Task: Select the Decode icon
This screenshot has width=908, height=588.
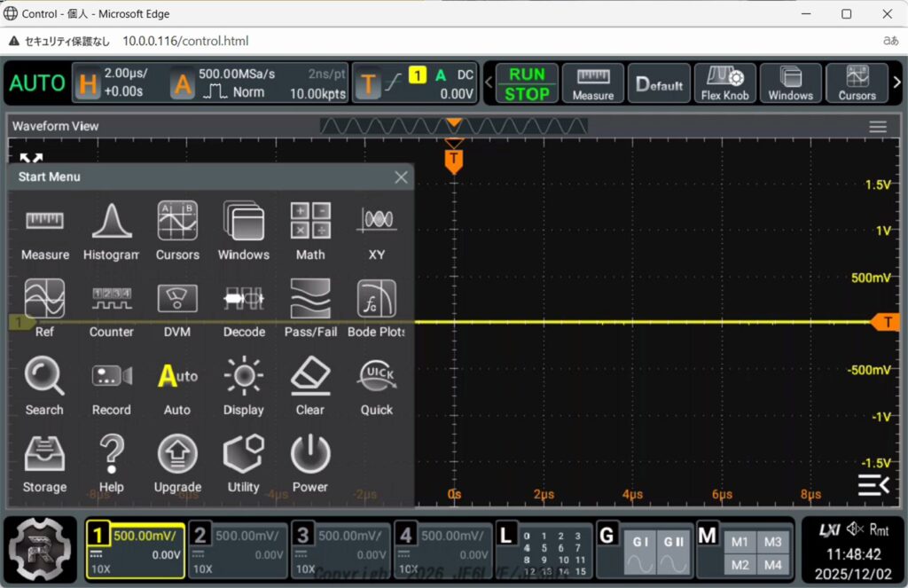Action: (x=244, y=308)
